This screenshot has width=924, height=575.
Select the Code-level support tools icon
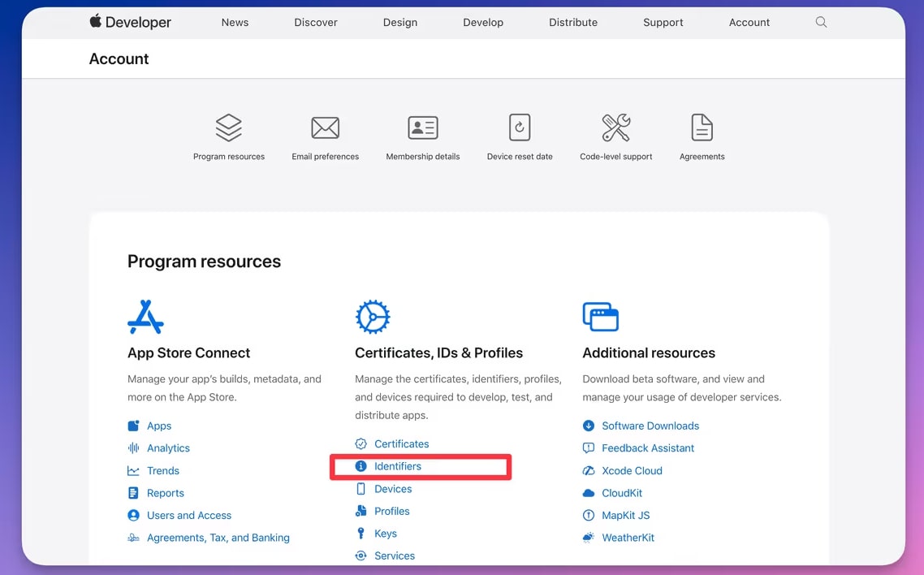tap(615, 128)
